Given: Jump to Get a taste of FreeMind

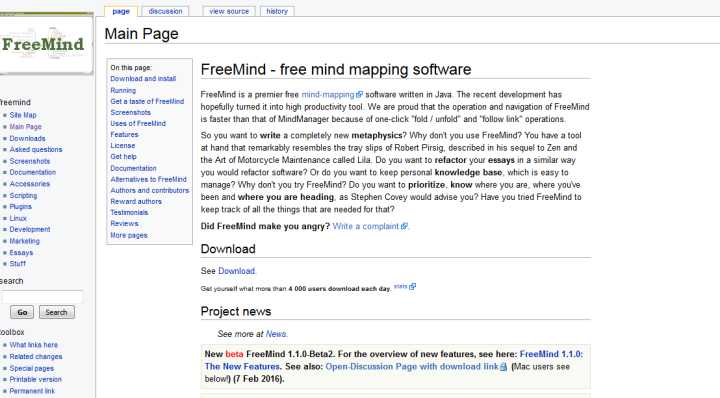Looking at the screenshot, I should pos(147,101).
